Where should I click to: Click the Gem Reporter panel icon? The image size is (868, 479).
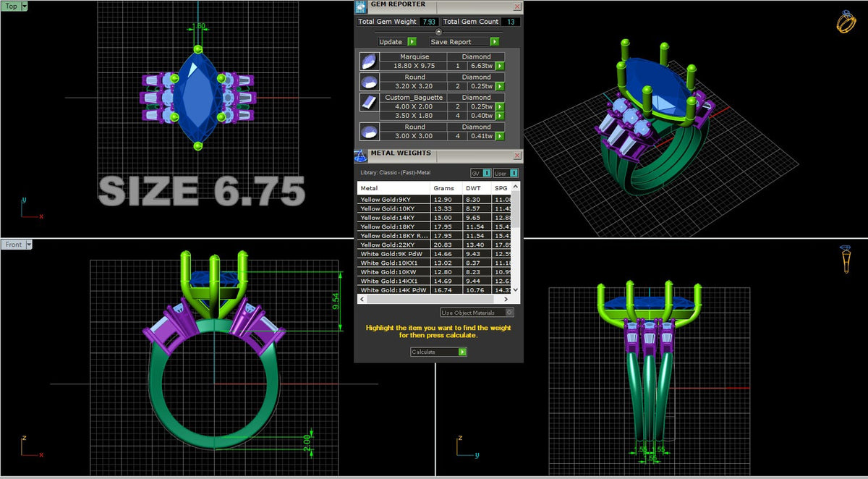coord(361,7)
